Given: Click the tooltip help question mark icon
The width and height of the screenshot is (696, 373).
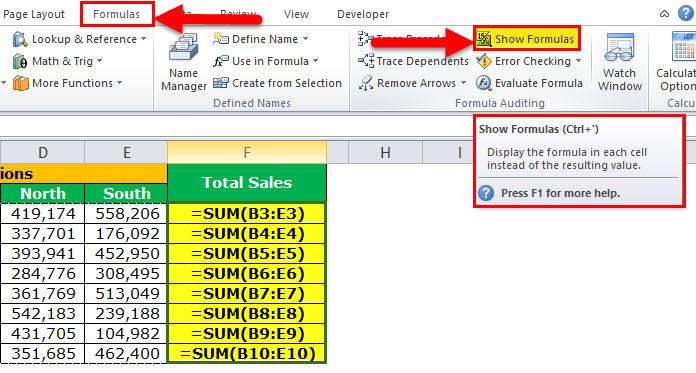Looking at the screenshot, I should pyautogui.click(x=486, y=193).
